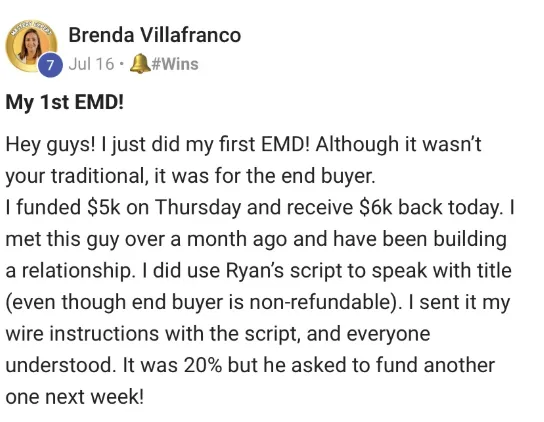Viewport: 544px width, 422px height.
Task: Open the post title My 1st EMD!
Action: (x=65, y=102)
